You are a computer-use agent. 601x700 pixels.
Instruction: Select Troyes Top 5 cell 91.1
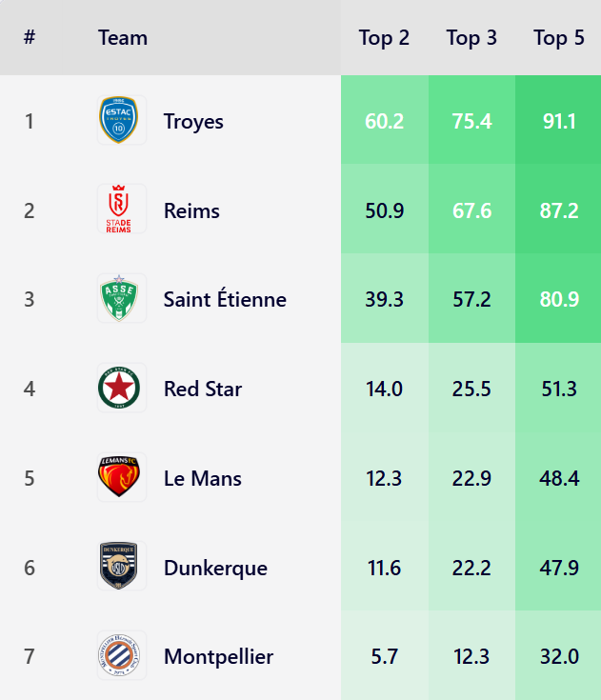tap(559, 121)
